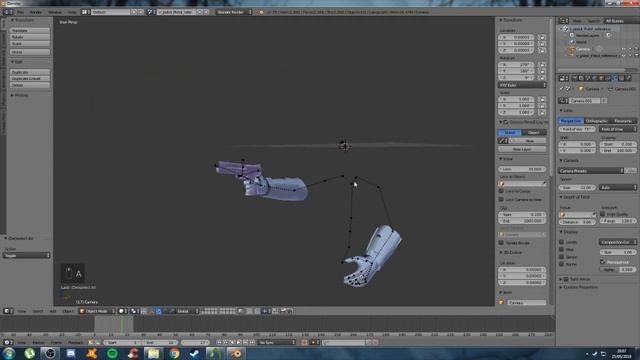Adjust the view Lens value slider
The width and height of the screenshot is (640, 360).
[522, 169]
